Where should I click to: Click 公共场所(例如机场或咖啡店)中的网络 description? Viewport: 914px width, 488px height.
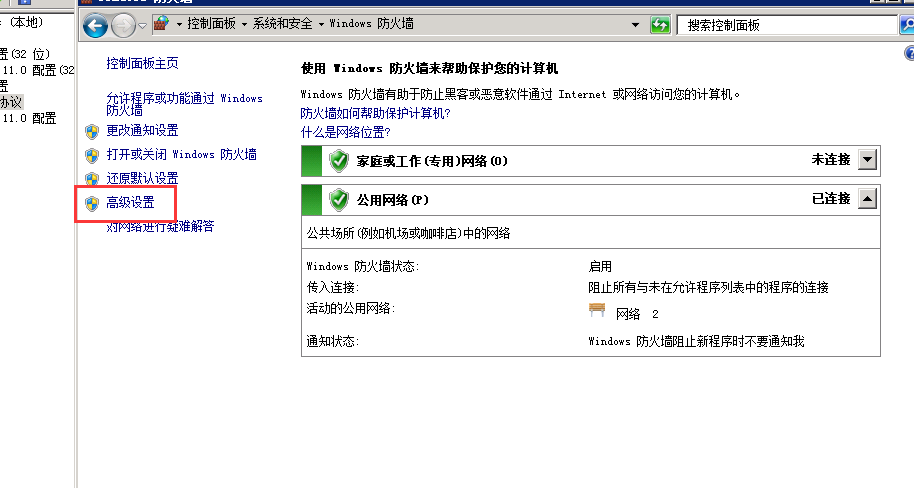point(409,233)
